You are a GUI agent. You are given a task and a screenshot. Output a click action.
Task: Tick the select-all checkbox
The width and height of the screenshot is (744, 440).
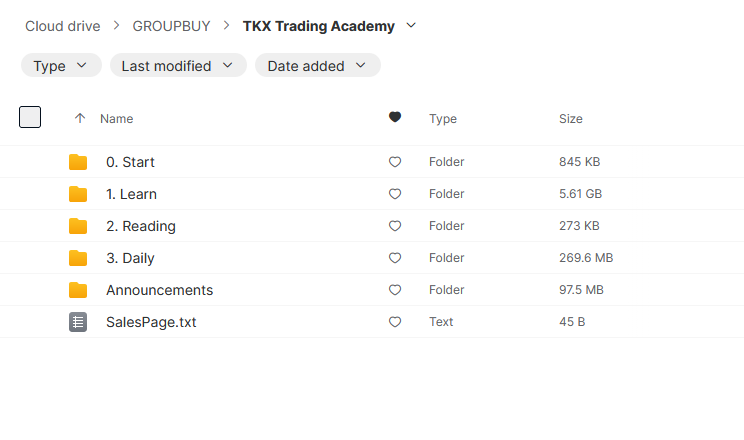(30, 117)
